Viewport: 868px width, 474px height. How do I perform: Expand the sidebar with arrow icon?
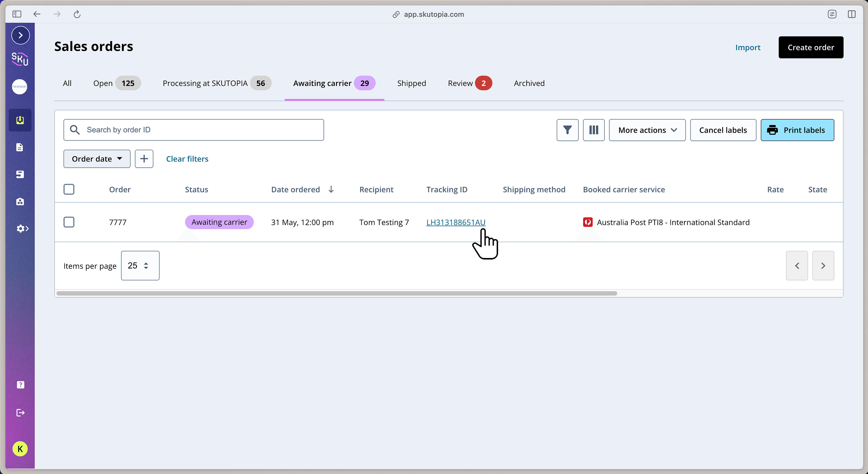pyautogui.click(x=21, y=35)
